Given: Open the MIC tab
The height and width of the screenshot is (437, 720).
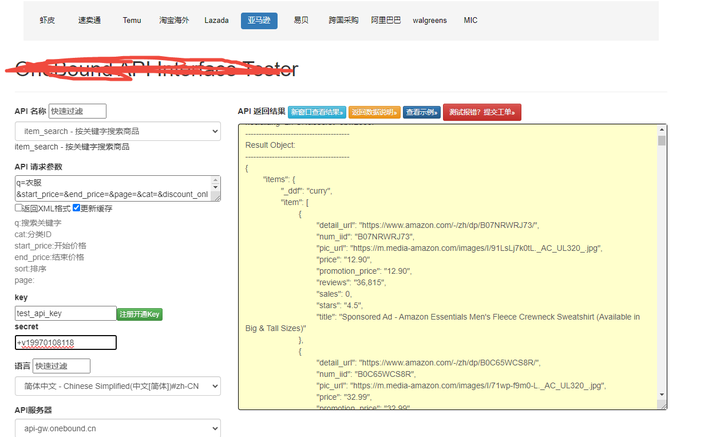Looking at the screenshot, I should point(470,20).
